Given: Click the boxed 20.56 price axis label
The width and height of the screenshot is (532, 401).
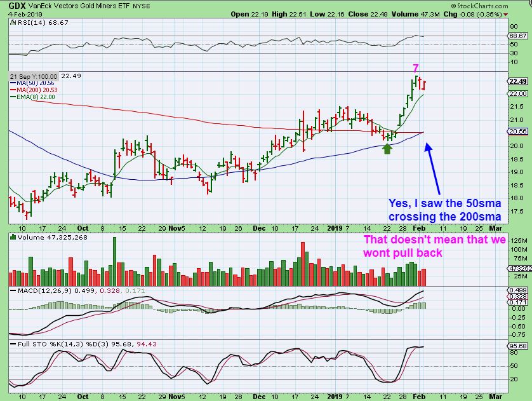Looking at the screenshot, I should [x=518, y=132].
